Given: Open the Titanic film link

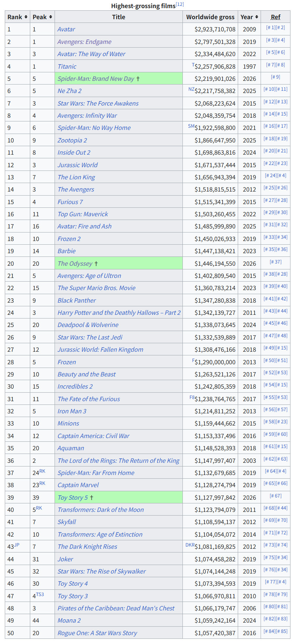Looking at the screenshot, I should [x=67, y=66].
